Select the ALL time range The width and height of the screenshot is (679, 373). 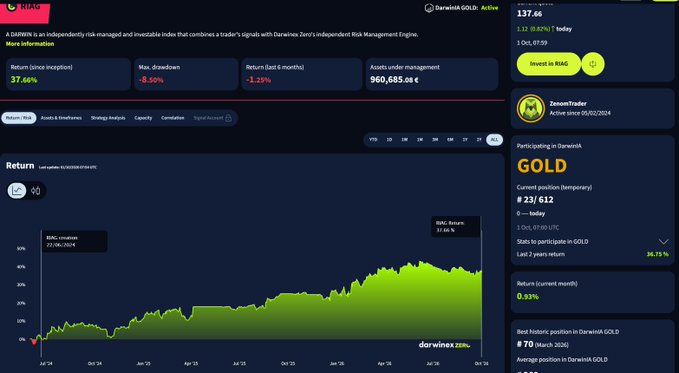pyautogui.click(x=495, y=139)
